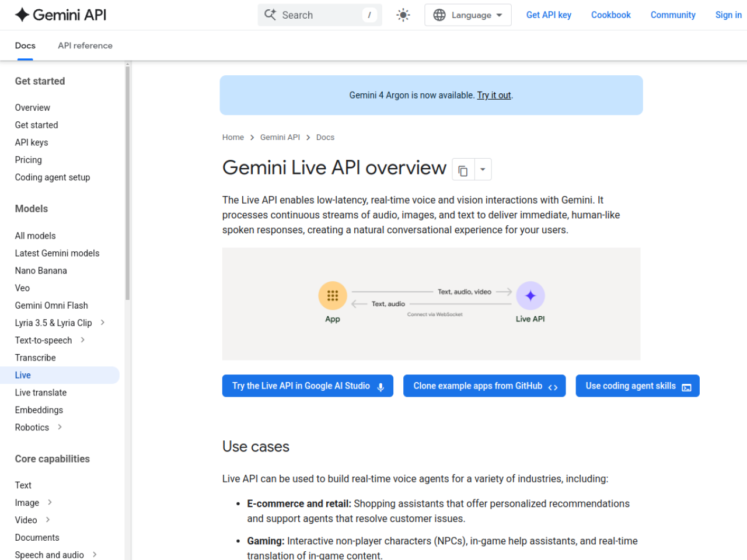The height and width of the screenshot is (560, 747).
Task: Expand Lyria 3.5 & Lyria Clip chevron
Action: pos(103,323)
